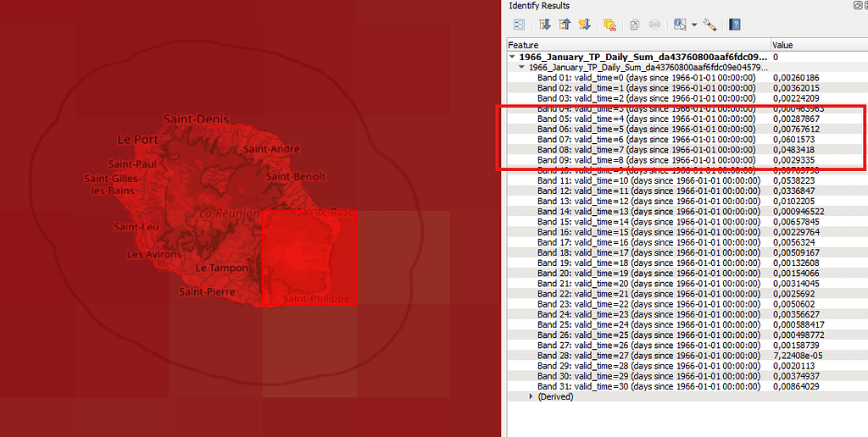The height and width of the screenshot is (437, 868).
Task: Click the Feature column header
Action: (637, 45)
